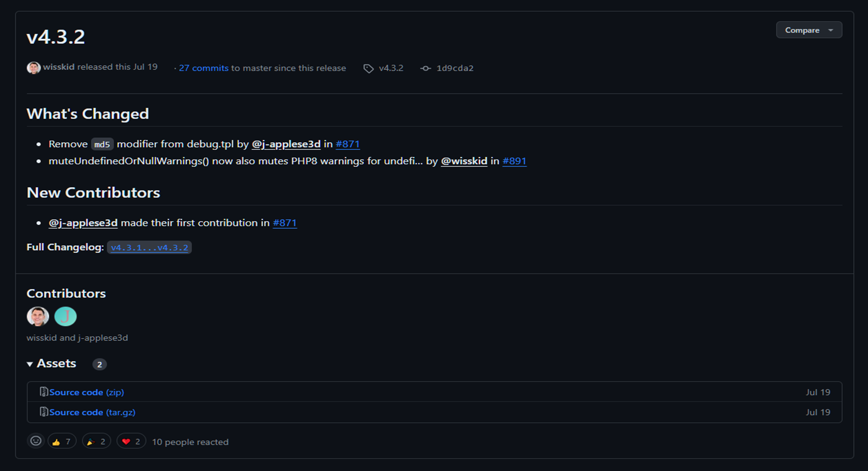Click the commit icon beside 1d9cda2
The width and height of the screenshot is (868, 471).
coord(425,68)
